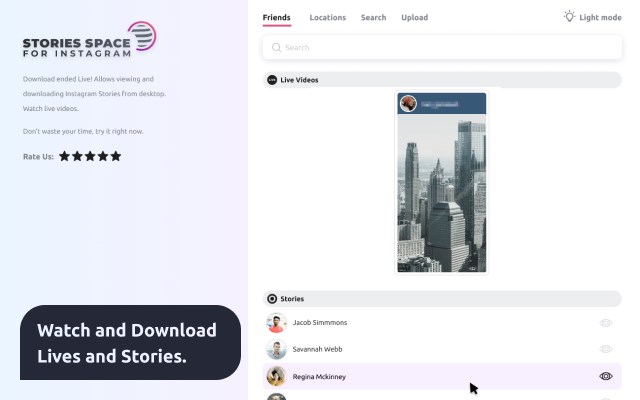Rate with the first star
Viewport: 640px width, 400px height.
coord(64,156)
